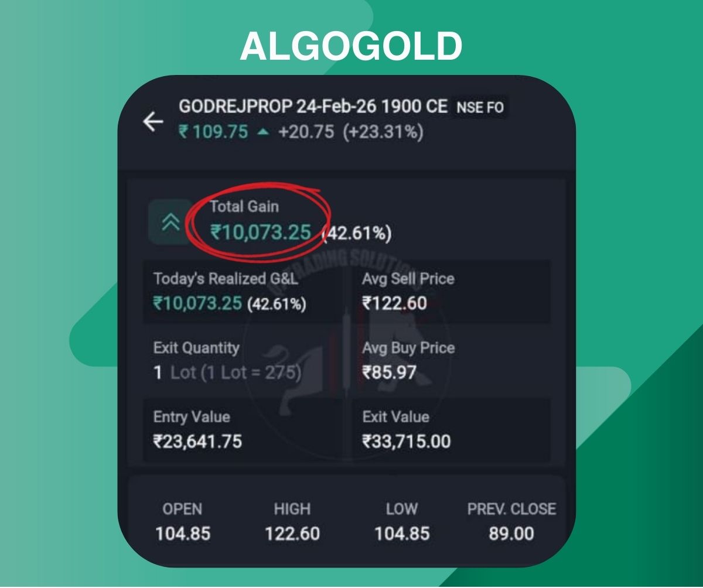Click the Exit Value ₹33,715.00 cell

click(x=451, y=429)
